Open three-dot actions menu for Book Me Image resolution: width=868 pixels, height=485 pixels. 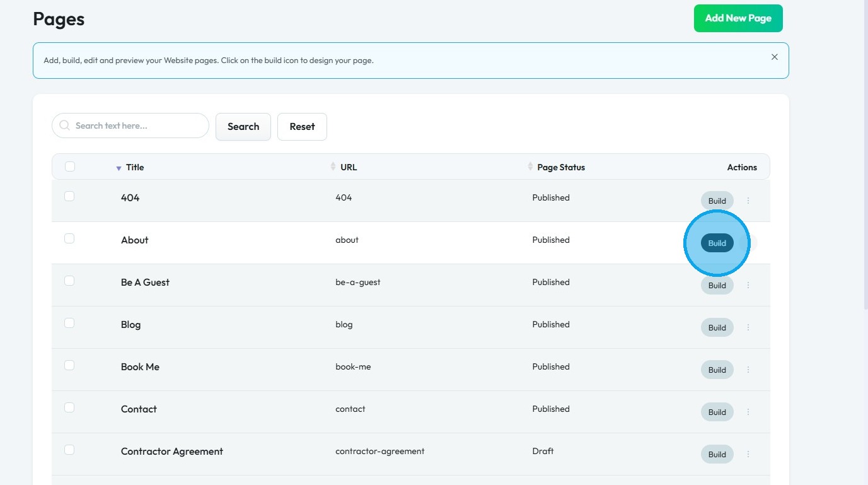tap(748, 370)
